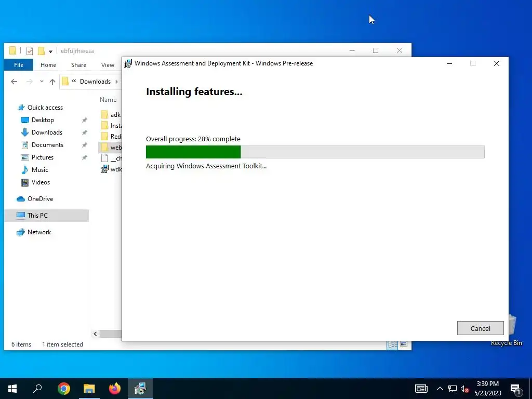Click the Desktop pin icon
This screenshot has width=532, height=399.
(85, 120)
